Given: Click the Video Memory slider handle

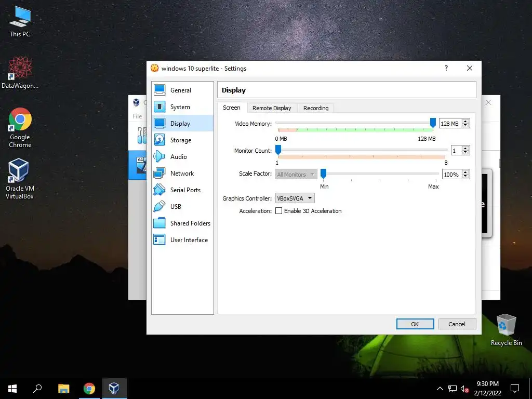Looking at the screenshot, I should (433, 123).
